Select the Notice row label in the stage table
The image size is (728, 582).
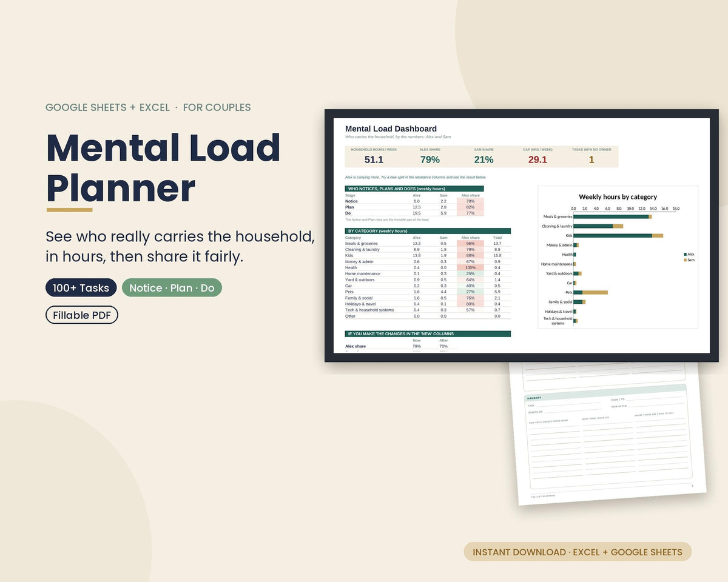tap(351, 201)
